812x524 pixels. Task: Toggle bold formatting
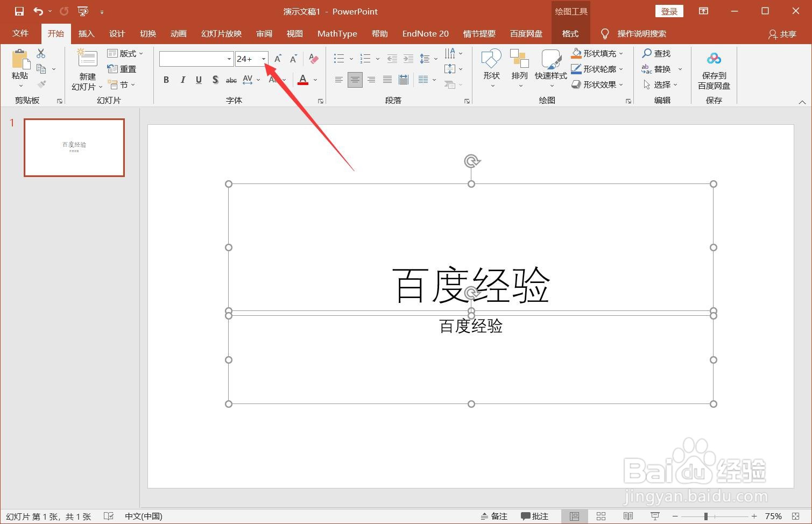pyautogui.click(x=166, y=80)
